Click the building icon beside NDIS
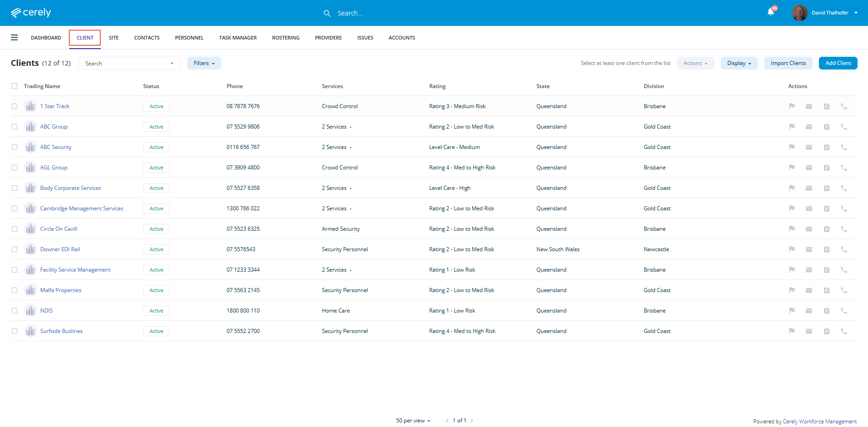Image resolution: width=868 pixels, height=427 pixels. click(30, 311)
